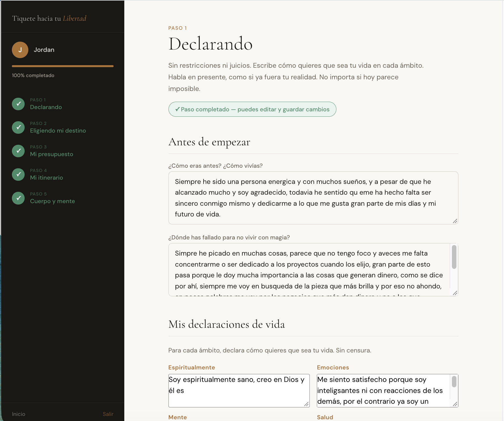Click the Inicio link in the sidebar footer
Viewport: 504px width, 421px height.
tap(18, 414)
